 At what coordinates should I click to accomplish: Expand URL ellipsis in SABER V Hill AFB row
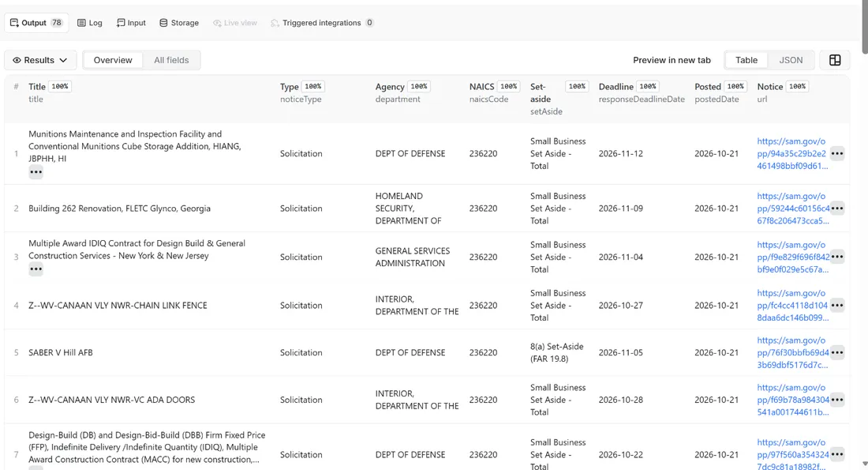pyautogui.click(x=837, y=352)
